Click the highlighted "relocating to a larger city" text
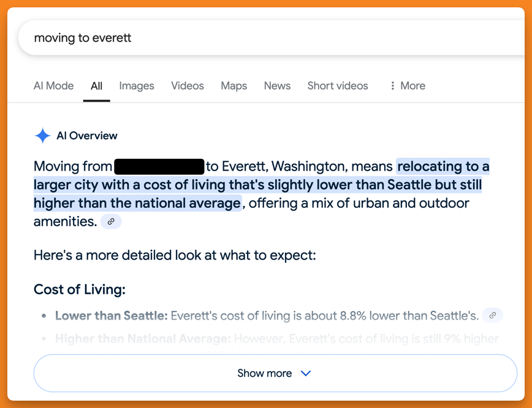Viewport: 532px width, 408px height. [443, 166]
